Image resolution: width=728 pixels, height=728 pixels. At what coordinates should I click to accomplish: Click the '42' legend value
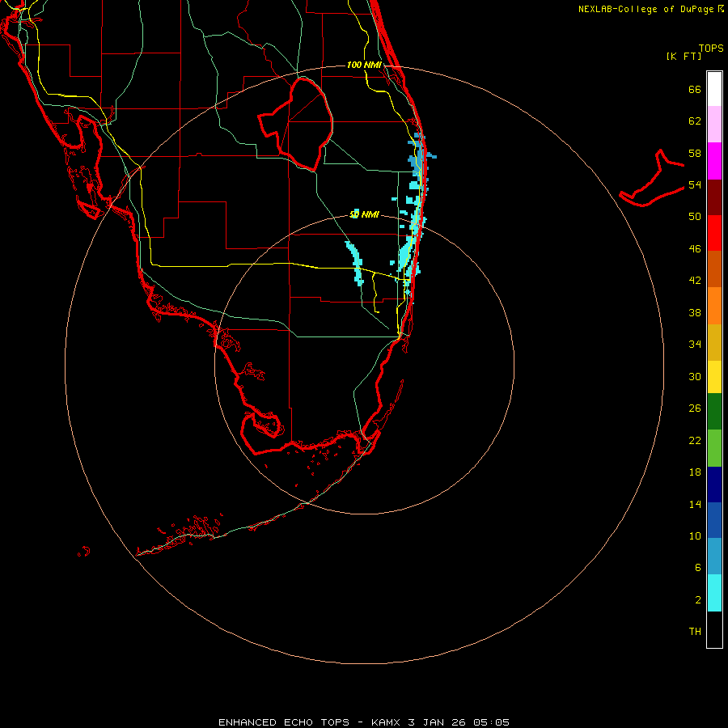(x=695, y=281)
